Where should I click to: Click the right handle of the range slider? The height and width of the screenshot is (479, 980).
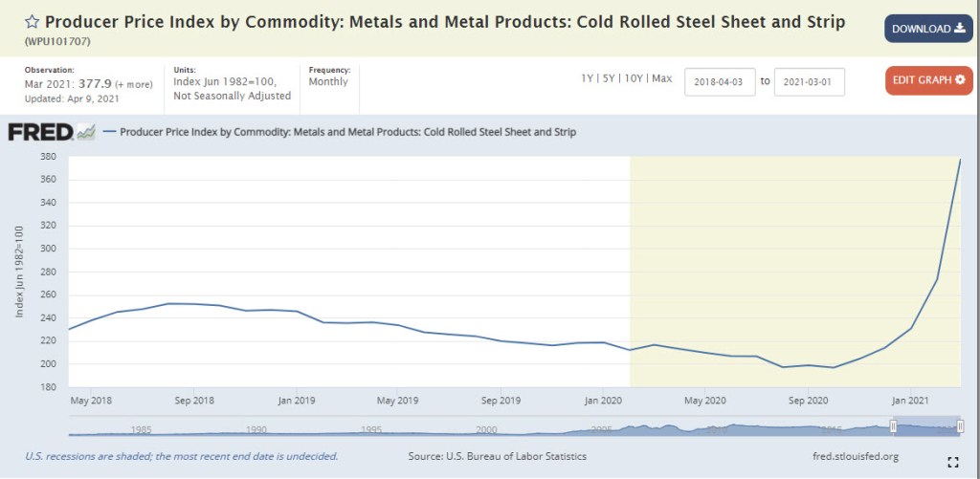click(958, 427)
